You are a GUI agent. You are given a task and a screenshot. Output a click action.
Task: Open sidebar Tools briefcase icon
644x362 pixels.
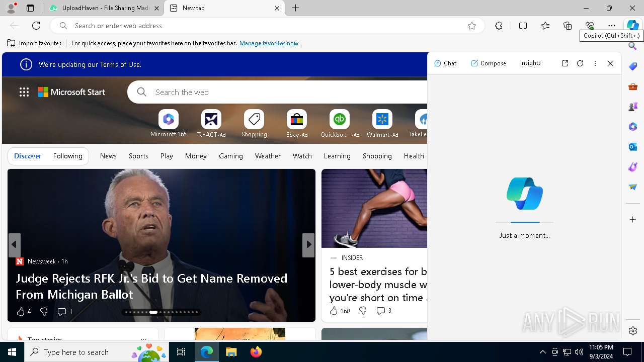(x=633, y=86)
